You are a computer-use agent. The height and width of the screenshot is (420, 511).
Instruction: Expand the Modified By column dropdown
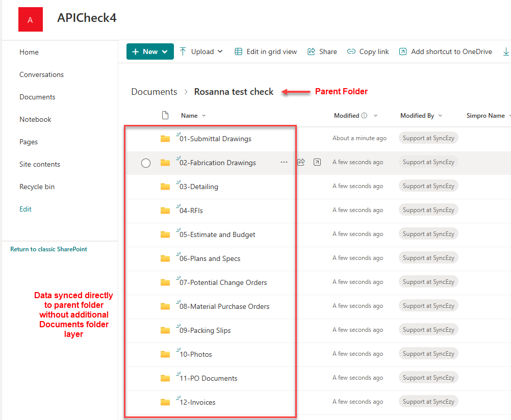tap(440, 116)
